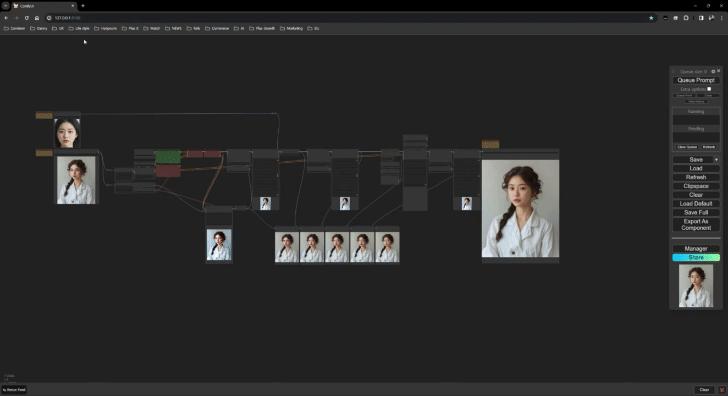This screenshot has height=396, width=728.
Task: Select the green node in the workflow
Action: click(x=168, y=157)
